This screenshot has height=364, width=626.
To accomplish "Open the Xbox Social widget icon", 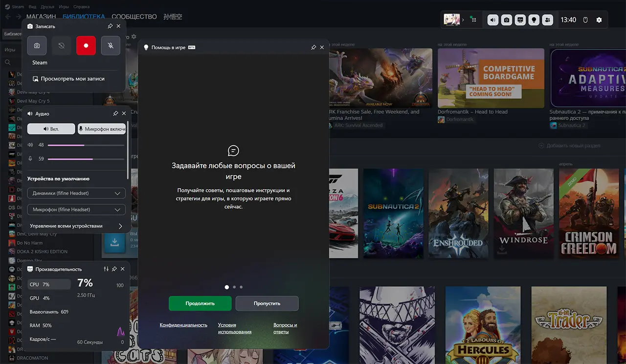I will pos(548,20).
